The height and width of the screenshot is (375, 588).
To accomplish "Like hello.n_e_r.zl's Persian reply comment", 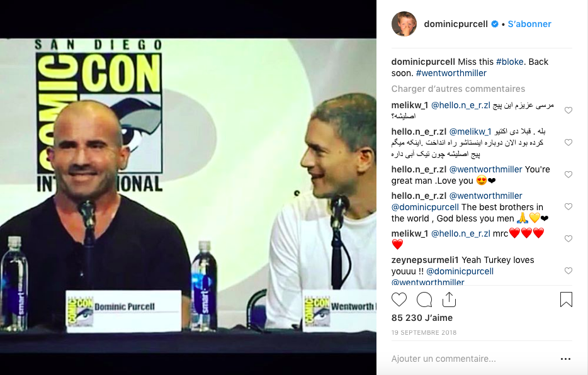I will (x=568, y=142).
